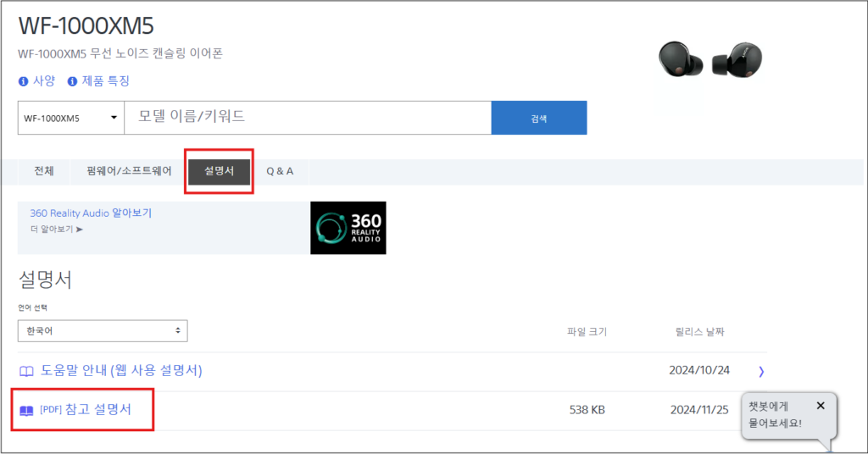Image resolution: width=868 pixels, height=454 pixels.
Task: Click the 360 Reality Audio logo image
Action: tap(348, 228)
